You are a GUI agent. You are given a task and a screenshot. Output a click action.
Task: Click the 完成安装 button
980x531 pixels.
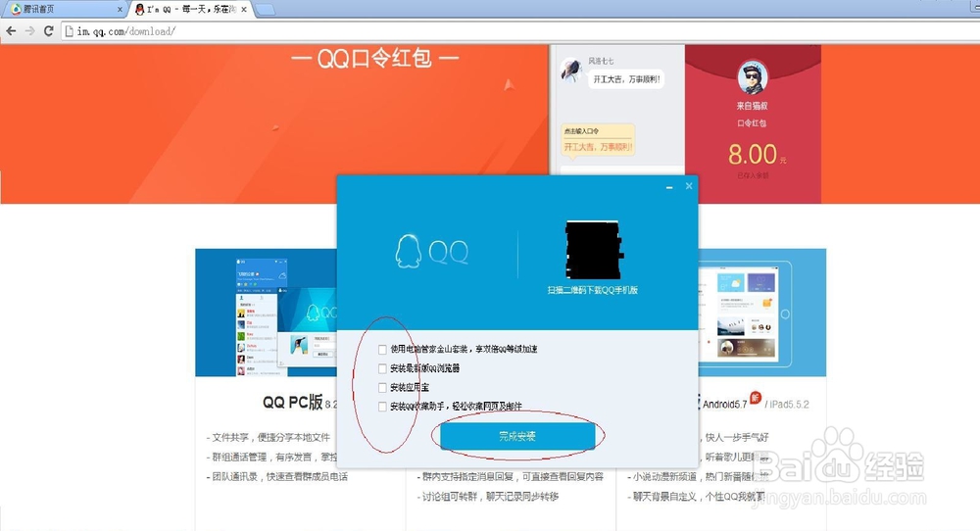coord(517,436)
